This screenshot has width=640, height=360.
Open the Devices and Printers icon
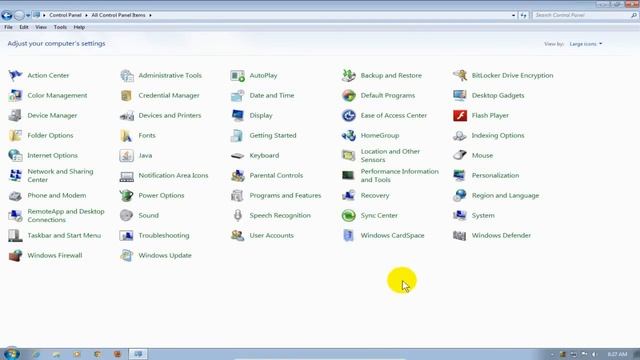(x=127, y=116)
